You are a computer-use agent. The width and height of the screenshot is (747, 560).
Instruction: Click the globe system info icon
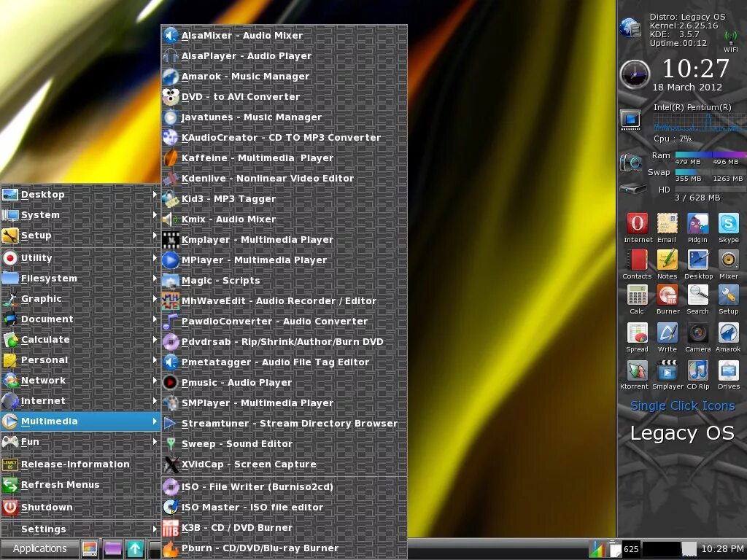(x=630, y=28)
